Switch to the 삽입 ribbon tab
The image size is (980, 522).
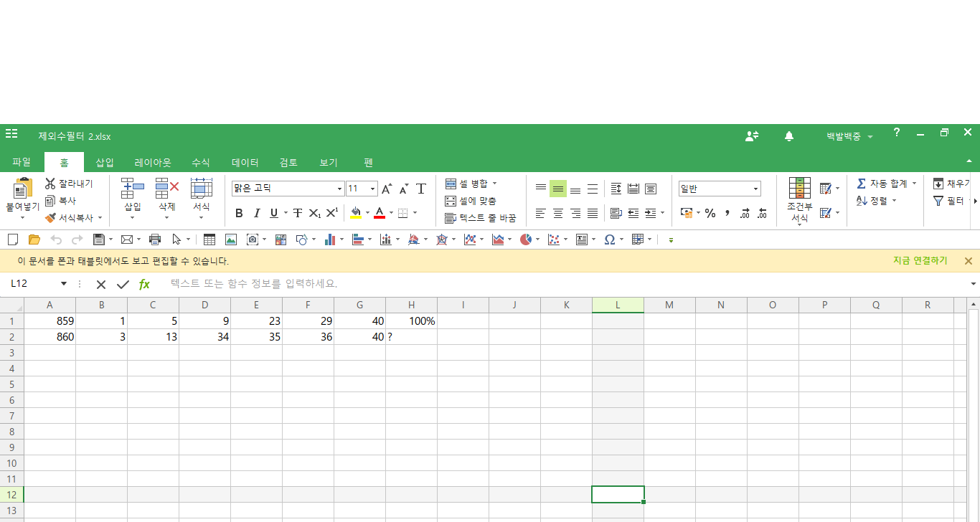(x=105, y=163)
